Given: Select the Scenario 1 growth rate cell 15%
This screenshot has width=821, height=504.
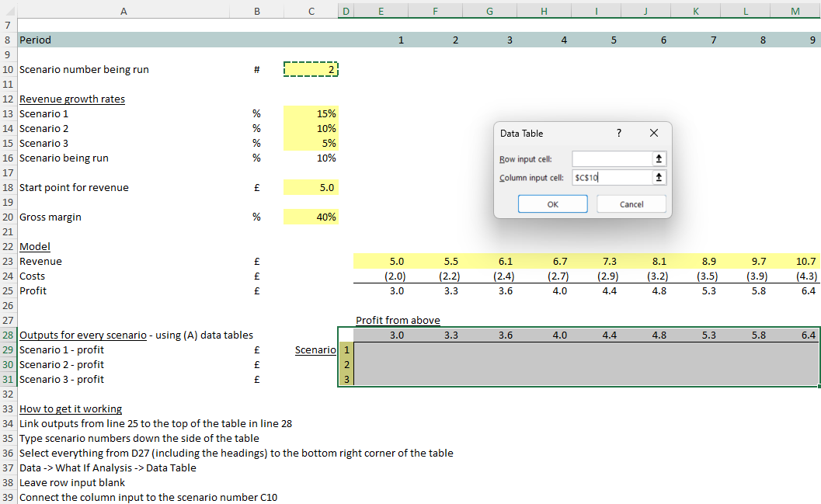Looking at the screenshot, I should 311,114.
